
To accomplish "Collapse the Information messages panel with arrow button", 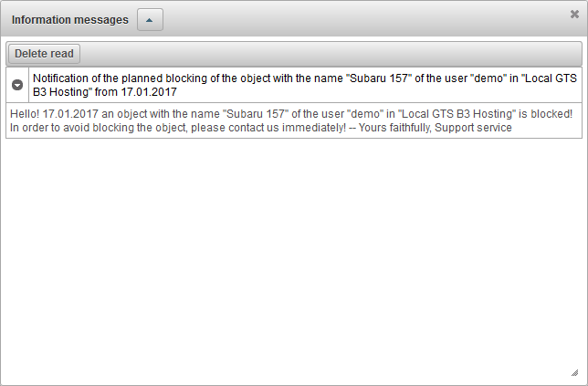I will pos(150,19).
